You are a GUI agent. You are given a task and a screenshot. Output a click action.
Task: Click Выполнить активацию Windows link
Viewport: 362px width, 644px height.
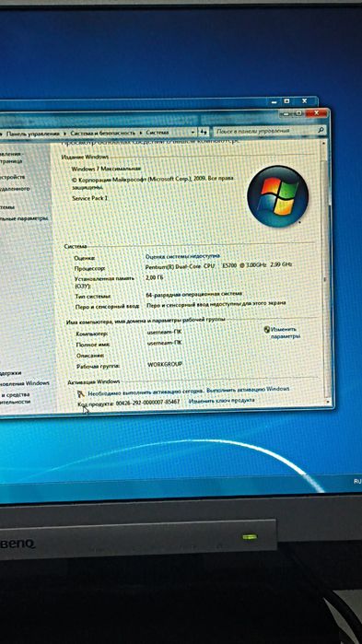point(248,389)
